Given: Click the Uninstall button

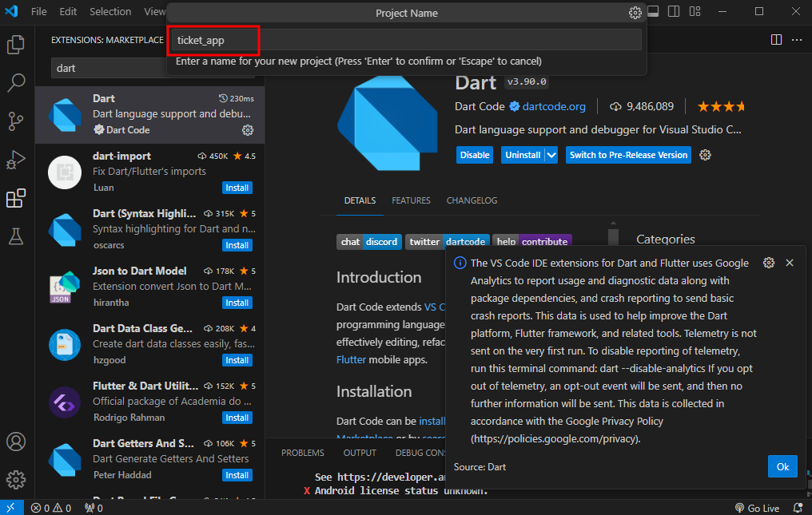Looking at the screenshot, I should pyautogui.click(x=523, y=155).
